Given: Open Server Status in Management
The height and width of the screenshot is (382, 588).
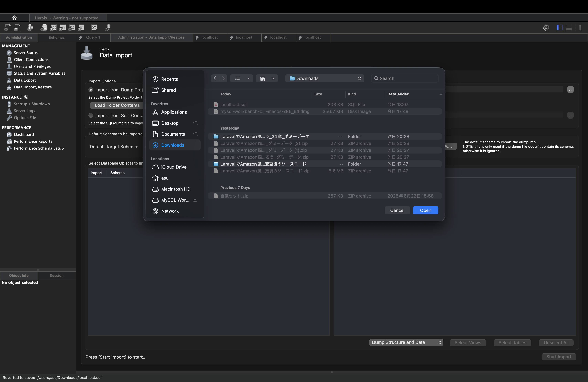Looking at the screenshot, I should point(26,53).
